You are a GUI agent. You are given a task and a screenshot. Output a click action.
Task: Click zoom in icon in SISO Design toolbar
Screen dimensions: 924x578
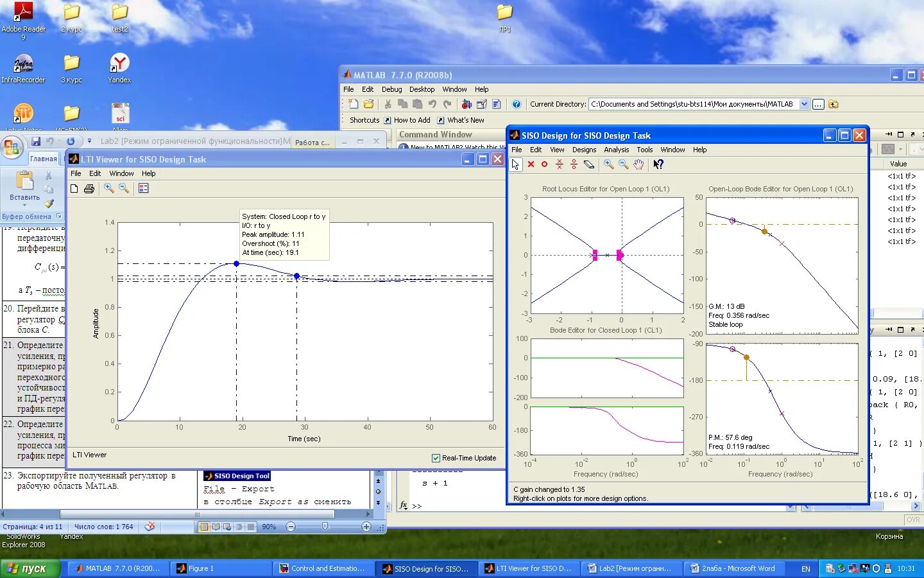(x=608, y=164)
